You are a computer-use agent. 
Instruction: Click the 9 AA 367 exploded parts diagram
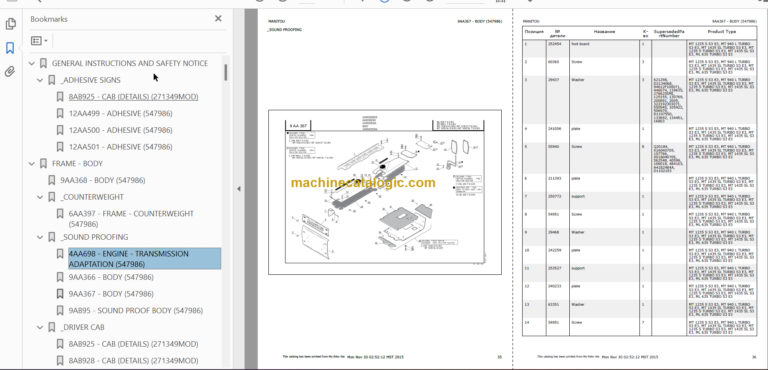[x=384, y=192]
